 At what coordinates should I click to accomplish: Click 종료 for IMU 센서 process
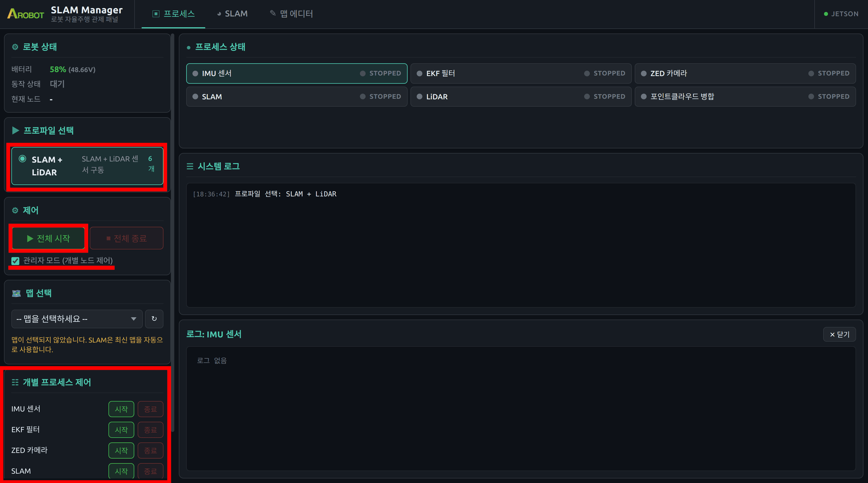point(151,409)
